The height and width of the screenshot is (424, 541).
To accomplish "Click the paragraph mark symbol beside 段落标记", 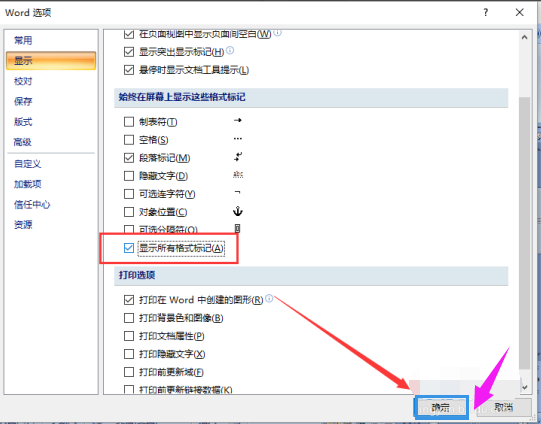I will [x=238, y=157].
